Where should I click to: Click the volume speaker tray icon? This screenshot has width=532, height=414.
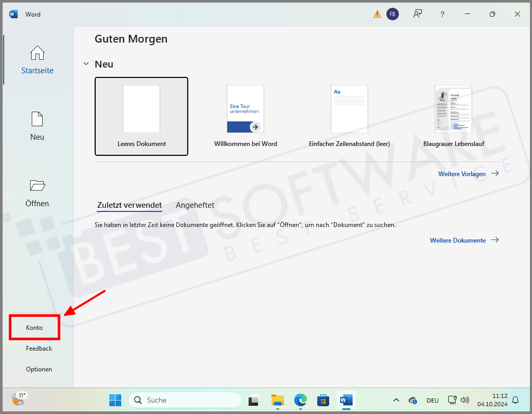tap(465, 400)
